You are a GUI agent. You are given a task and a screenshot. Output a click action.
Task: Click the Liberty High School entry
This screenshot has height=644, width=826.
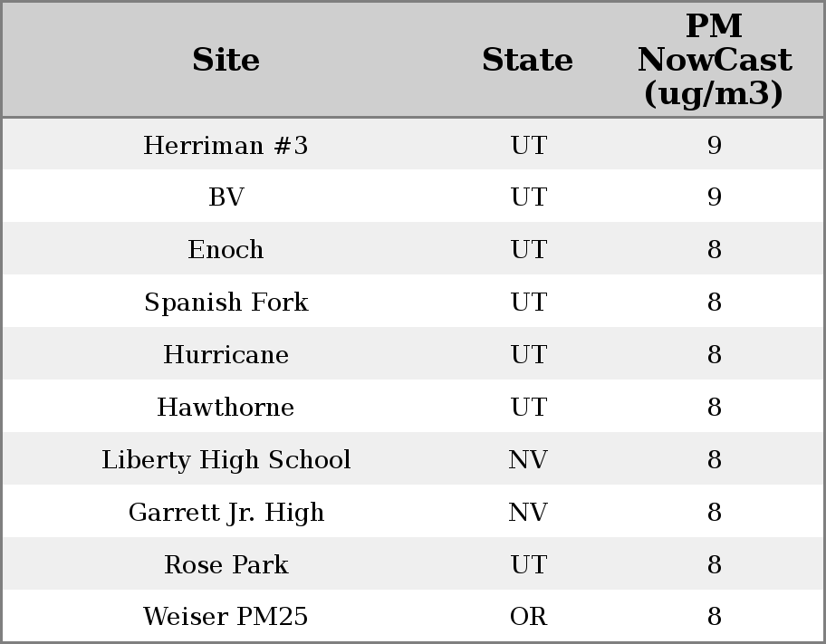[226, 460]
